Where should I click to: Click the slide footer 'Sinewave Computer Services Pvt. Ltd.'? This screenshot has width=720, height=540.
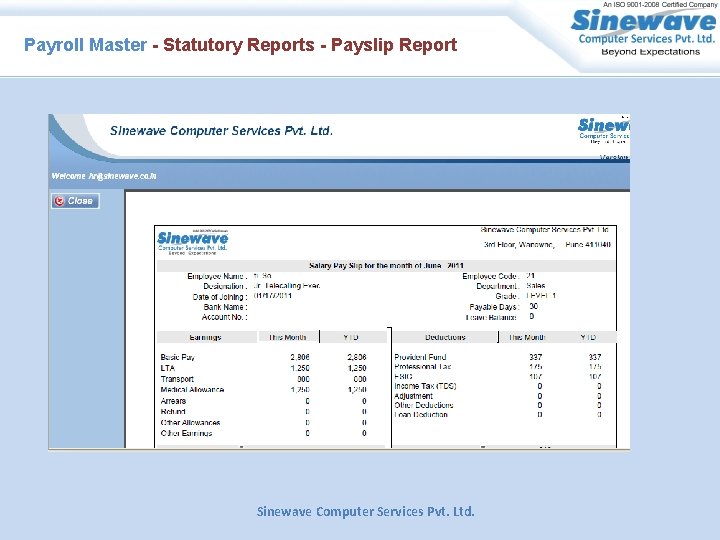[366, 512]
